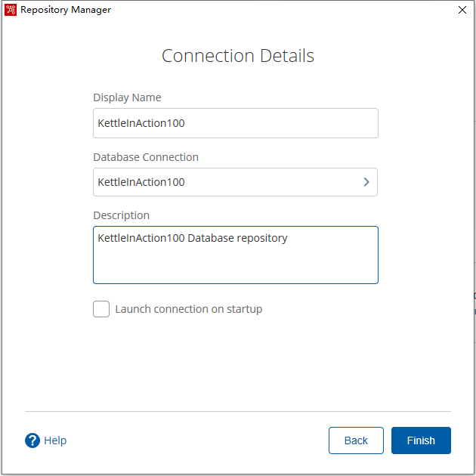
Task: Close the Repository Manager dialog
Action: (x=462, y=10)
